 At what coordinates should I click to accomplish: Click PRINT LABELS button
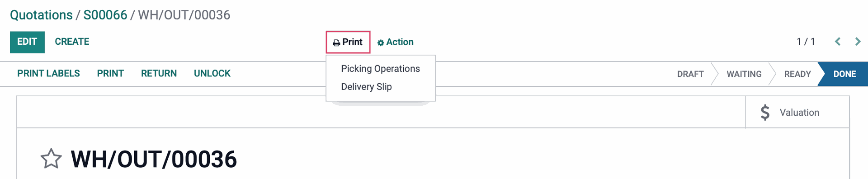pyautogui.click(x=48, y=73)
